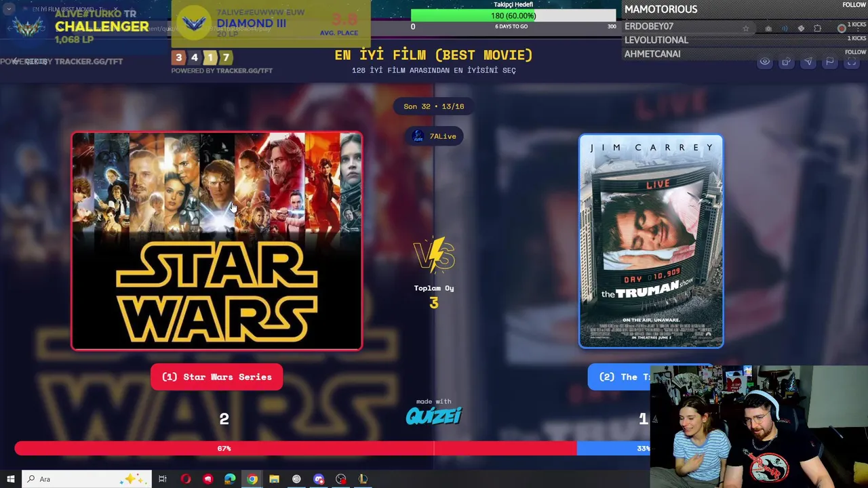Open the round gray taskbar app icon
This screenshot has width=868, height=488.
(x=296, y=479)
